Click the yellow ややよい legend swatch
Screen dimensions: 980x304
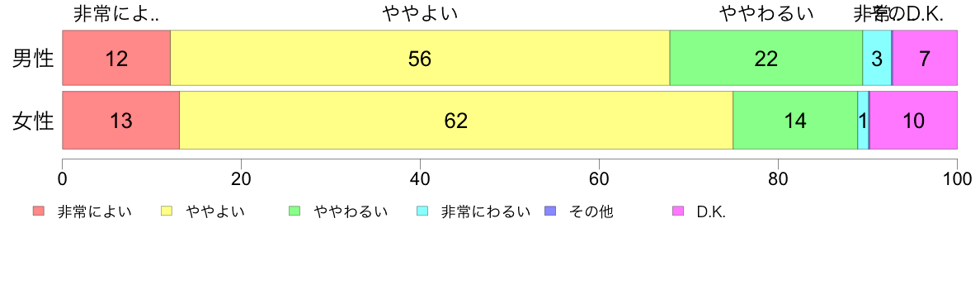pyautogui.click(x=167, y=211)
